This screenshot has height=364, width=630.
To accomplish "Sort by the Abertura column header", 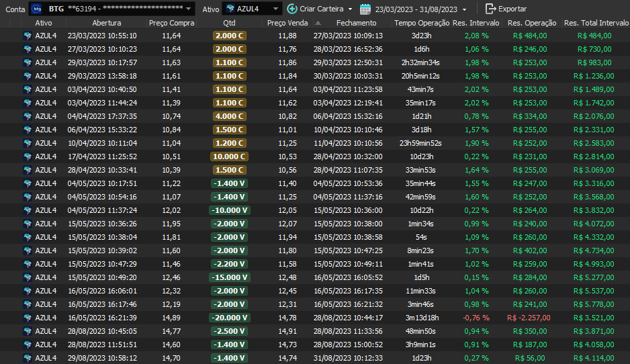I will (107, 23).
